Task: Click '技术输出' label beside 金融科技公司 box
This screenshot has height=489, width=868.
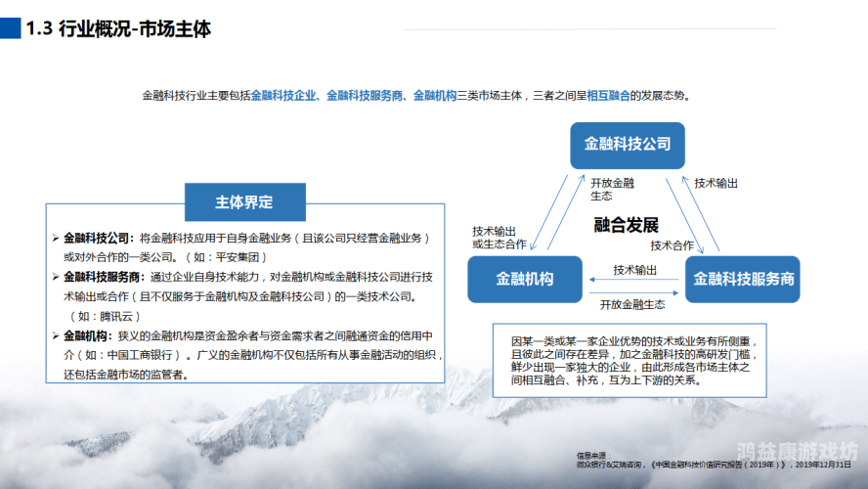Action: tap(716, 183)
